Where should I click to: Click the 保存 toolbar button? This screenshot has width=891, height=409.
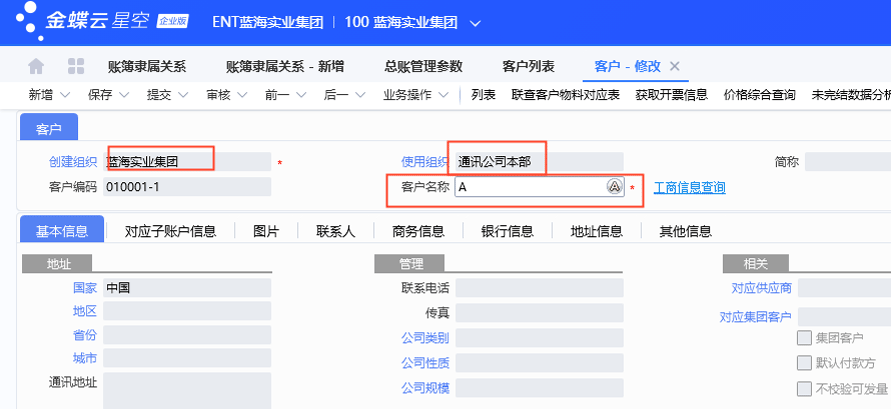pyautogui.click(x=100, y=95)
